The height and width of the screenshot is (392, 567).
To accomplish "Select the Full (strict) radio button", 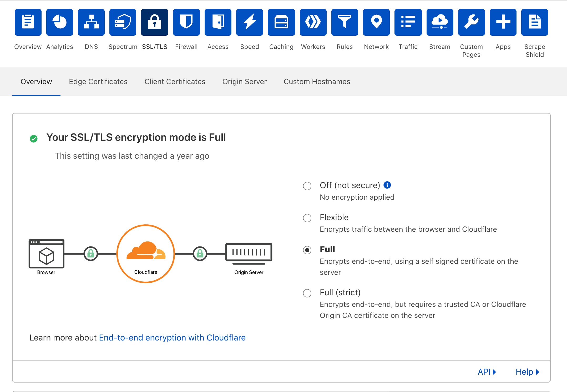I will pyautogui.click(x=307, y=293).
